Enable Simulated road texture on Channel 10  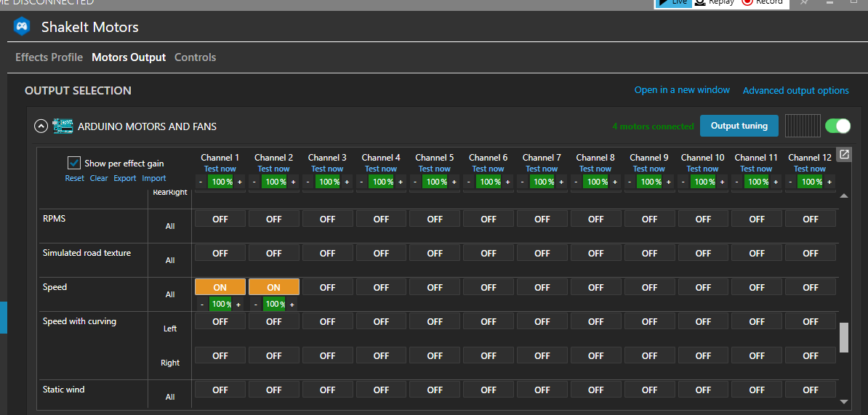click(703, 253)
